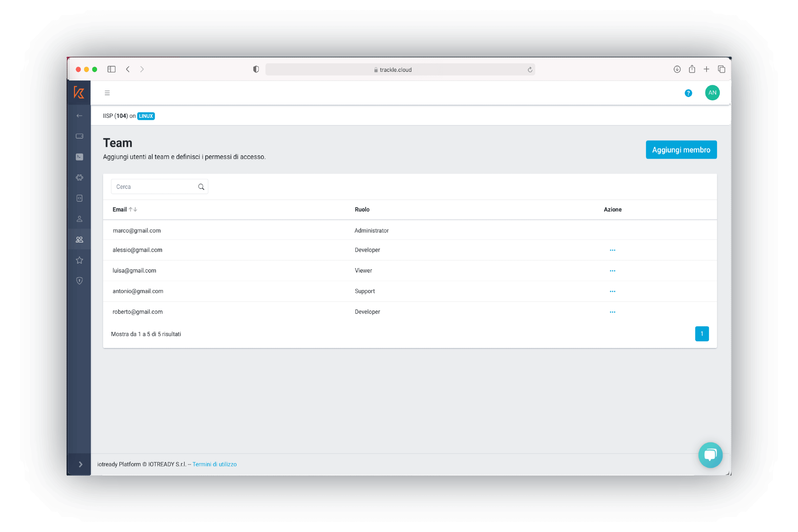Viewport: 798px width, 532px height.
Task: Open the devices icon in the sidebar
Action: point(79,136)
